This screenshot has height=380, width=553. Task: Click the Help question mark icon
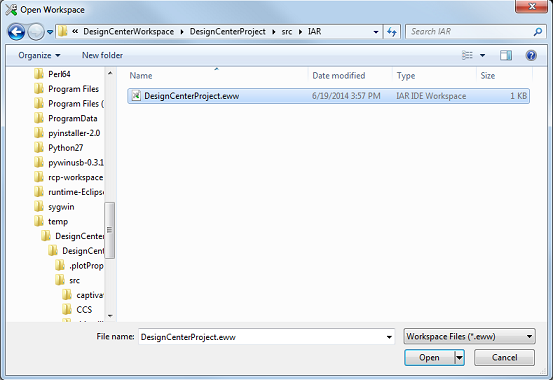(x=531, y=55)
